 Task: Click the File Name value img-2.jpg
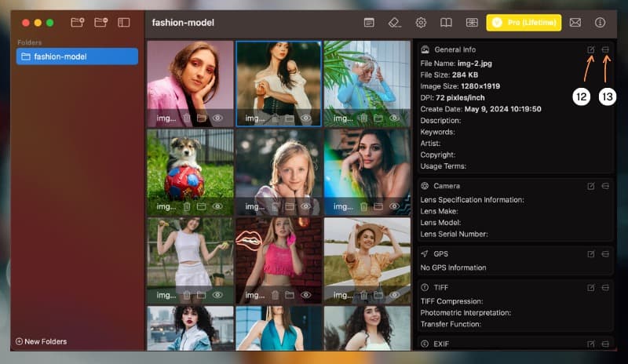[475, 64]
